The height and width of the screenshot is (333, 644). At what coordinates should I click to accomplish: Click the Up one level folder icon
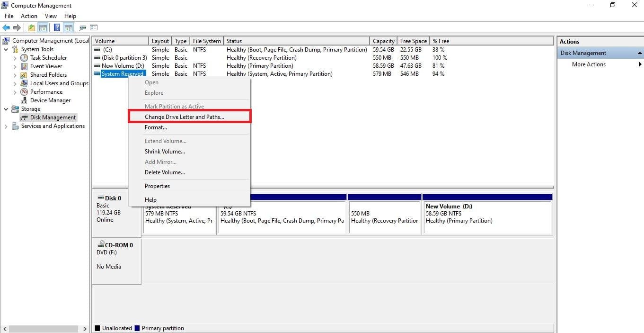tap(32, 28)
